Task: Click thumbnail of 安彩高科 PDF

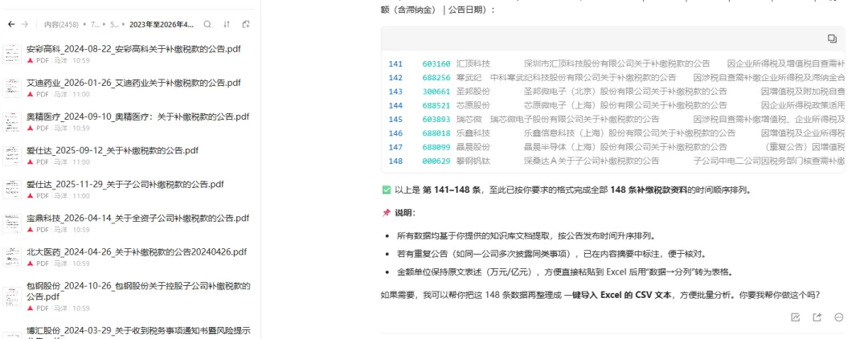Action: [12, 54]
